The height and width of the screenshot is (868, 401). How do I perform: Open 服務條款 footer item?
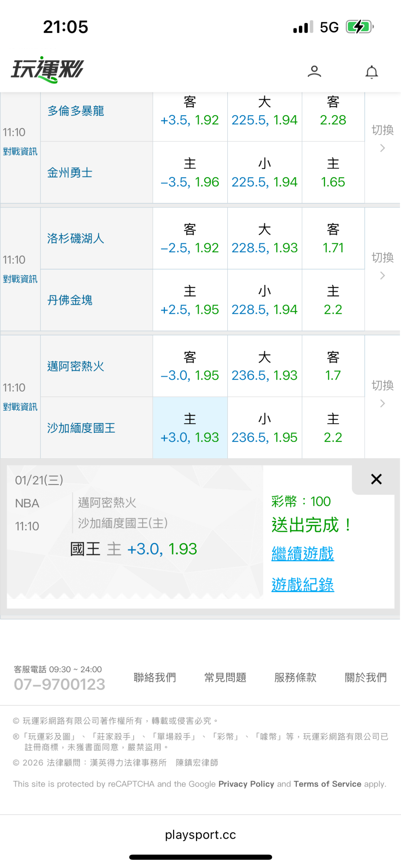[295, 677]
